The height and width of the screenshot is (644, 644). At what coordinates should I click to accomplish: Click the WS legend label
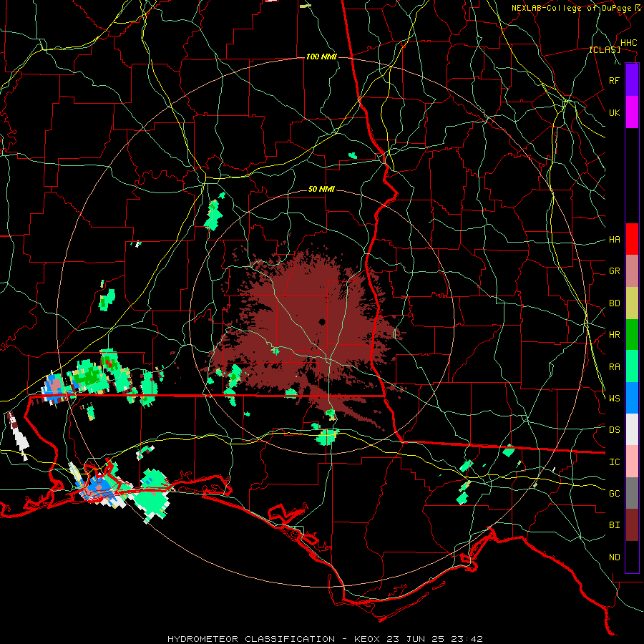(614, 399)
